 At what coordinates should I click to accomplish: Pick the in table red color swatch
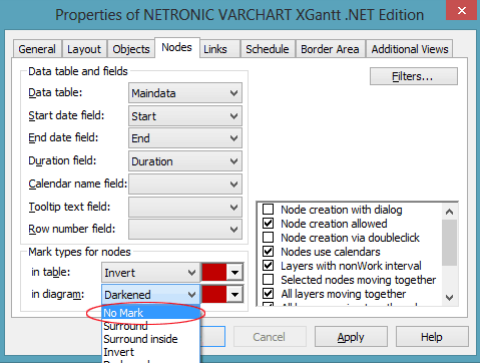(214, 273)
